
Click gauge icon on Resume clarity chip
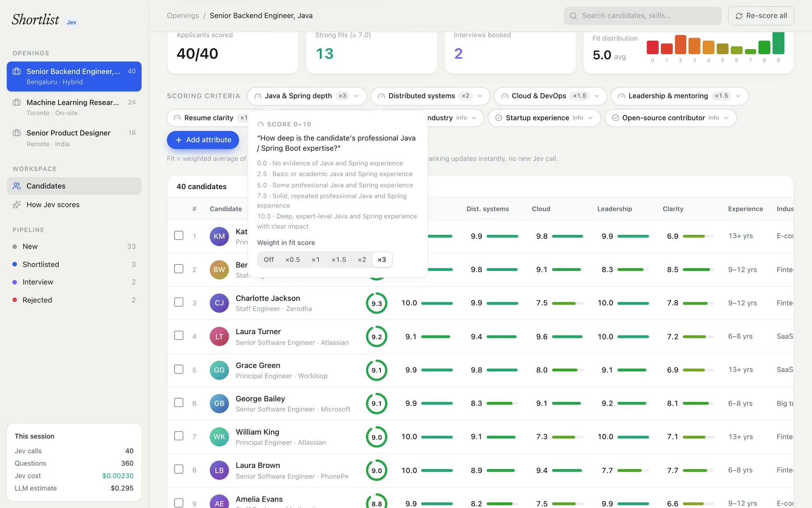(x=177, y=118)
